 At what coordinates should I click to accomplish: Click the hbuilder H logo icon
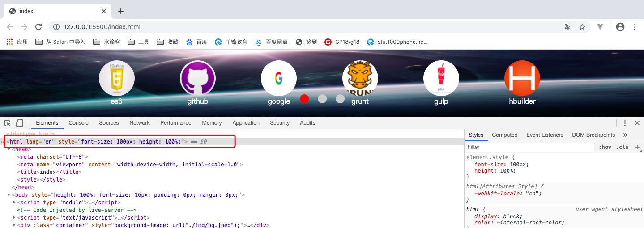click(522, 78)
